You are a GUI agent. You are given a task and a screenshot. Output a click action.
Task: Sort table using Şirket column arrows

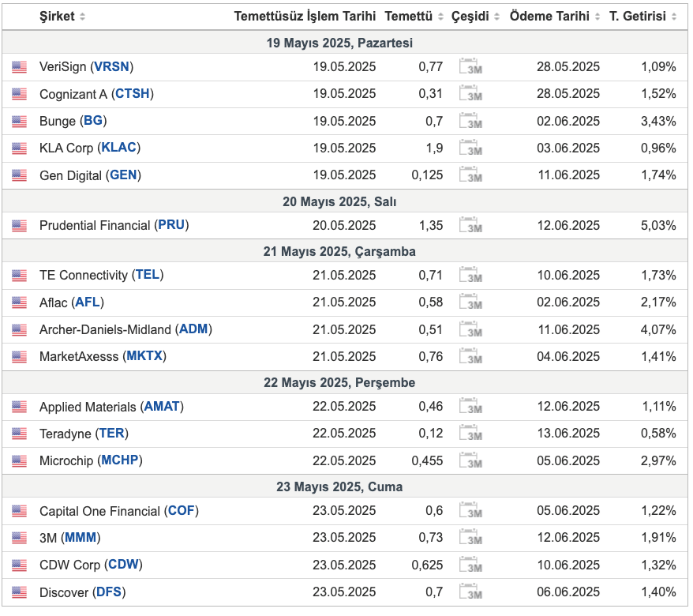click(x=82, y=17)
